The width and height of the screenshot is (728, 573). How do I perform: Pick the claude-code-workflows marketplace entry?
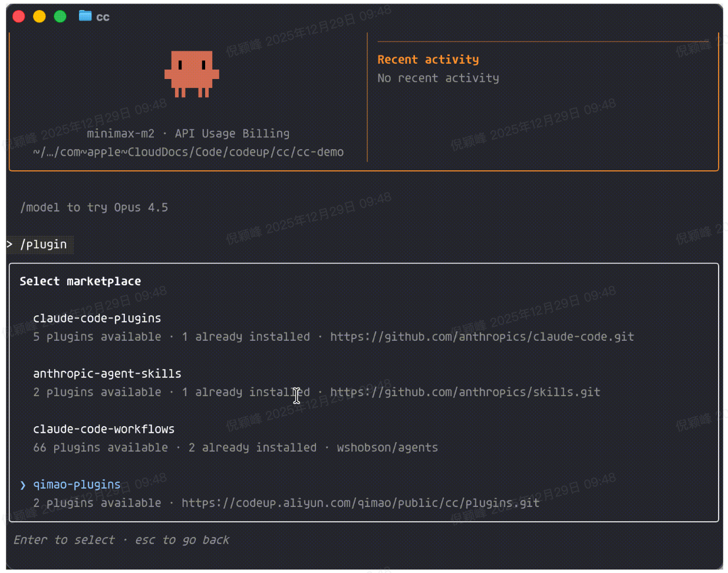104,429
